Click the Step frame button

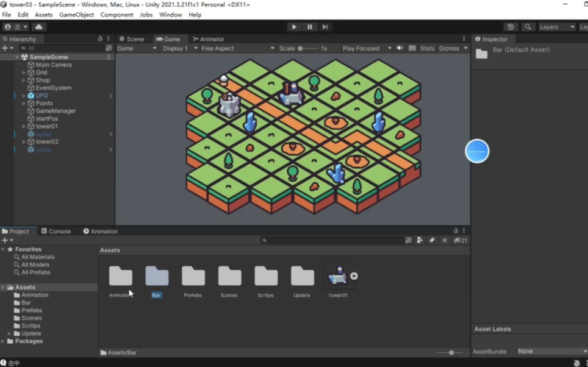tap(326, 27)
